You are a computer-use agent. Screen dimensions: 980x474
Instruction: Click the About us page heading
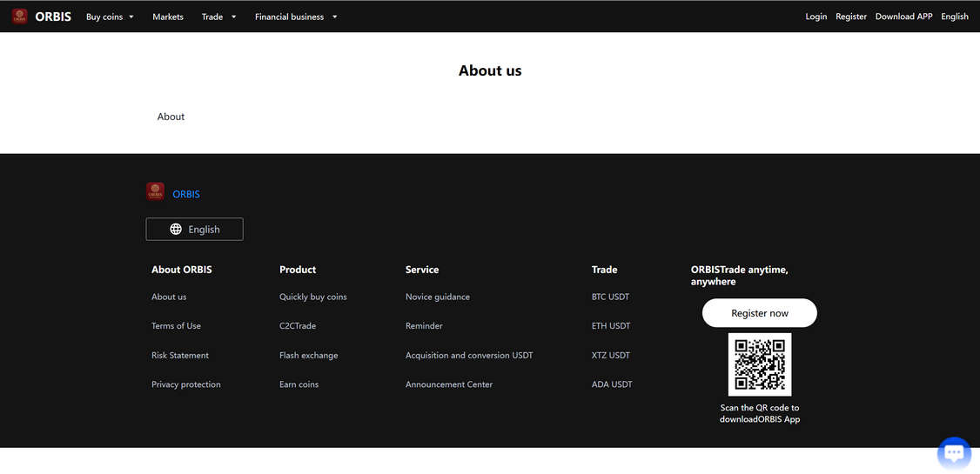[x=490, y=70]
